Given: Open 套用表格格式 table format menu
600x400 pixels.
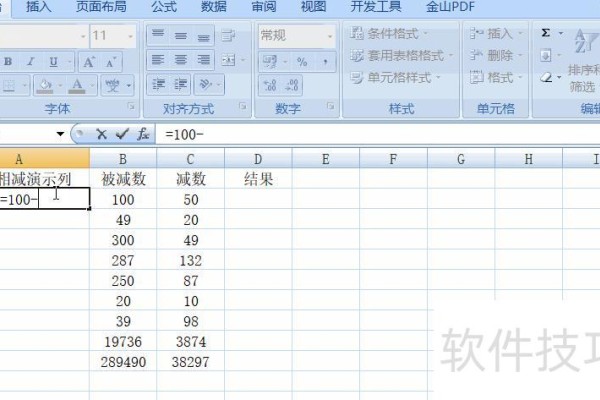Looking at the screenshot, I should click(x=402, y=56).
